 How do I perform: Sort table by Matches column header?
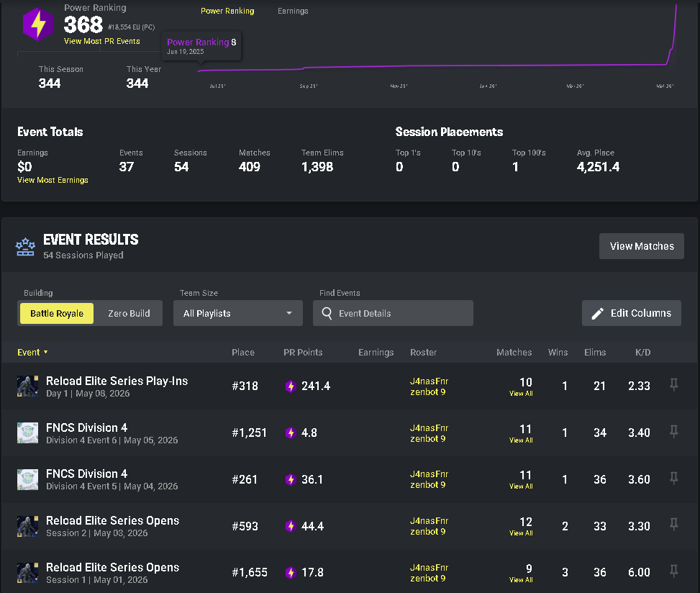coord(514,353)
